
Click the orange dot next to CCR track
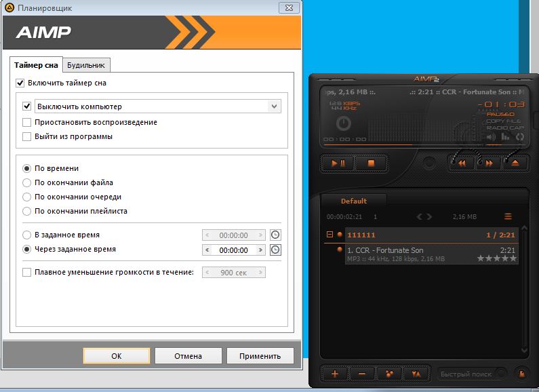(x=340, y=250)
